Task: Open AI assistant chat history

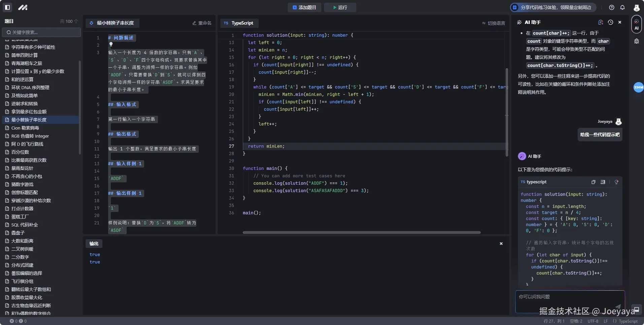Action: 610,22
